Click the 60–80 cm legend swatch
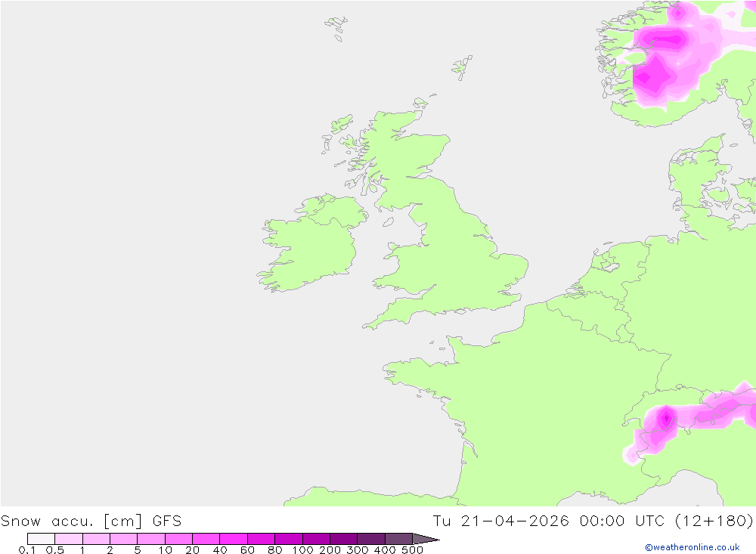Viewport: 756px width, 554px height. 262,539
